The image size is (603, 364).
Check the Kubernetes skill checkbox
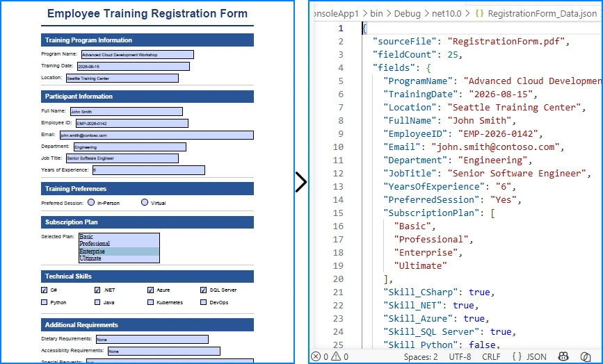(150, 302)
